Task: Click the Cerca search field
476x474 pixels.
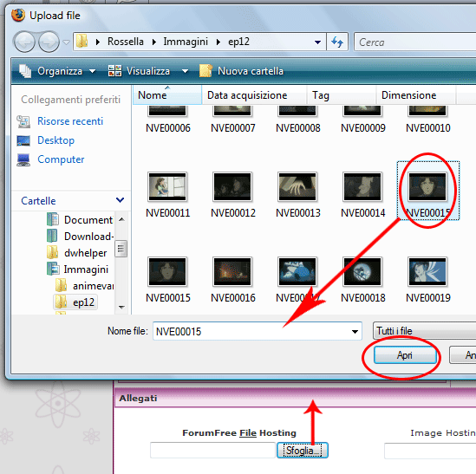Action: click(x=415, y=42)
